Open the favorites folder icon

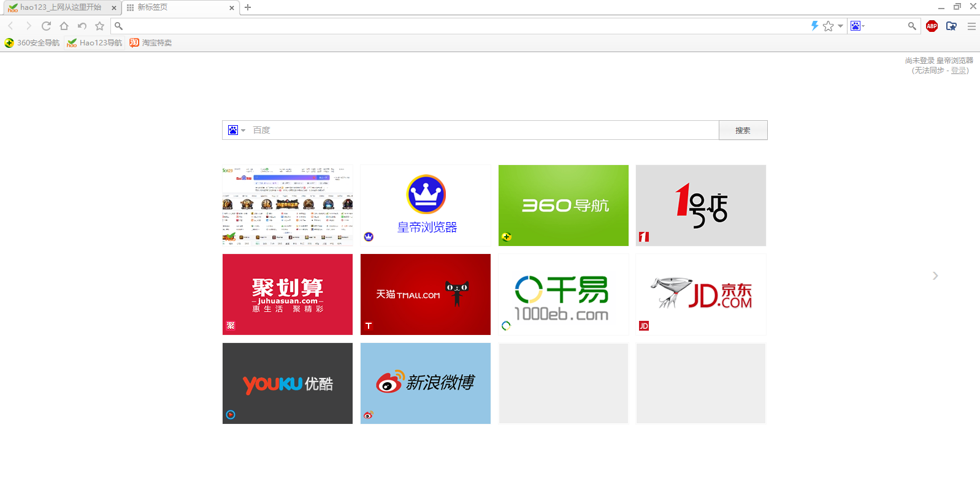[951, 26]
